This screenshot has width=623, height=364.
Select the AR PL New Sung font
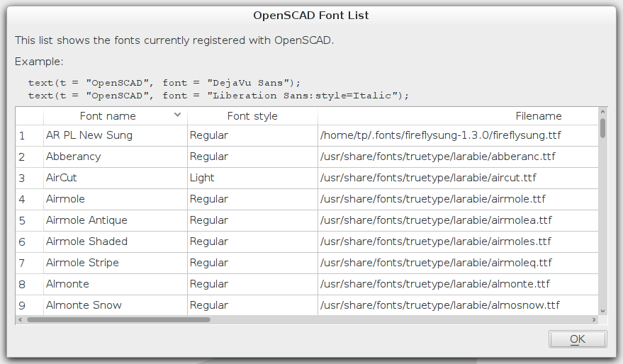(x=116, y=136)
